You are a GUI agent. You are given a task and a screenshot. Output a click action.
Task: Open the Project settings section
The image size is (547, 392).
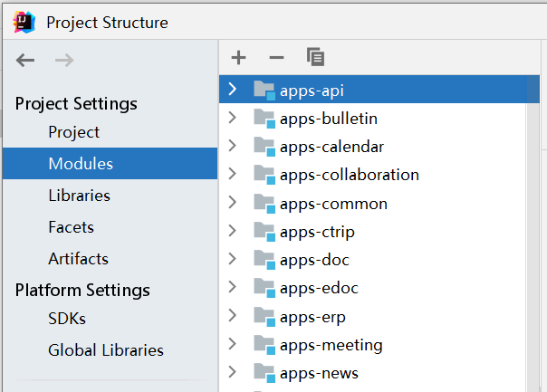tap(74, 132)
